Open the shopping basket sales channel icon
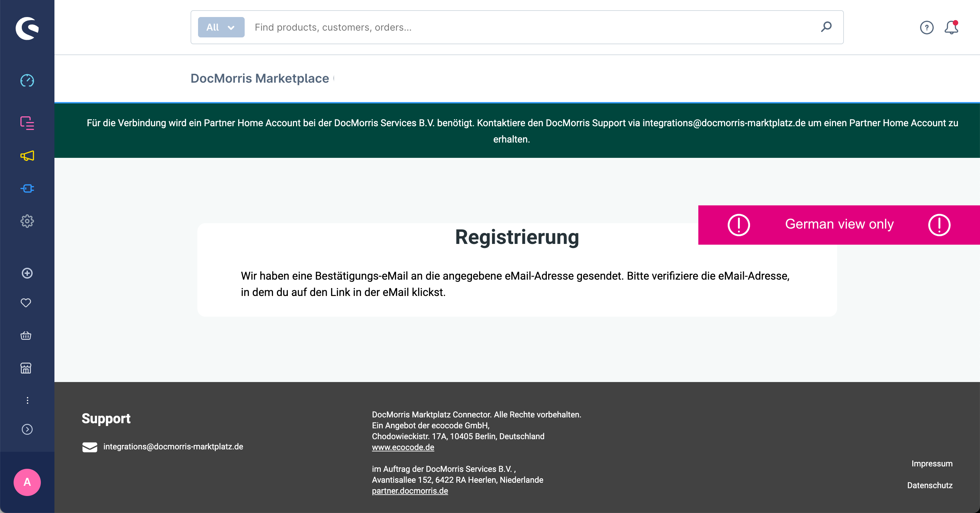The width and height of the screenshot is (980, 513). pos(26,336)
